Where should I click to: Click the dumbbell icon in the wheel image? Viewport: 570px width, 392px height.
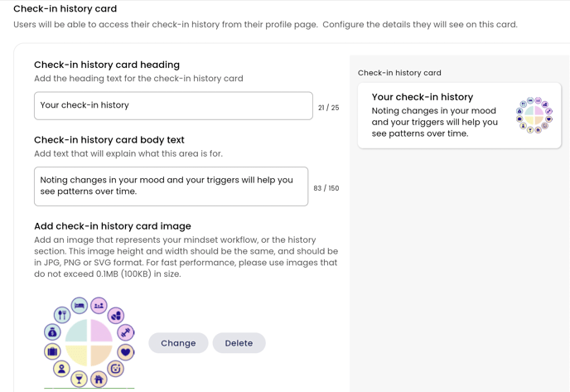point(125,332)
